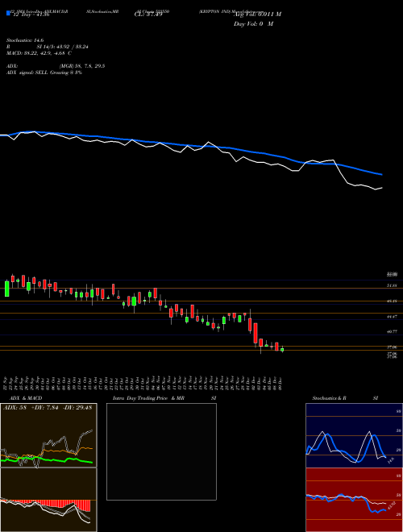Viewport: 403px width, 532px height.
Task: Click the Day Vol 0 M text
Action: pos(253,24)
